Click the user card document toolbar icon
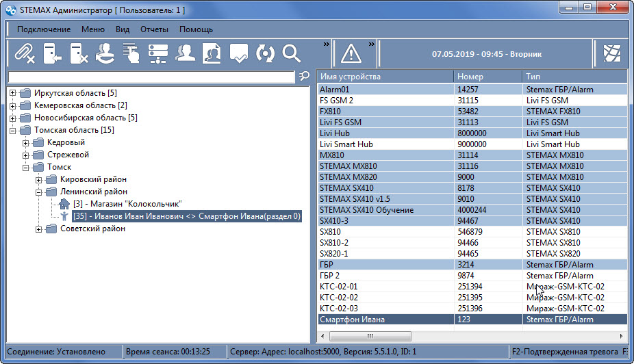 212,53
